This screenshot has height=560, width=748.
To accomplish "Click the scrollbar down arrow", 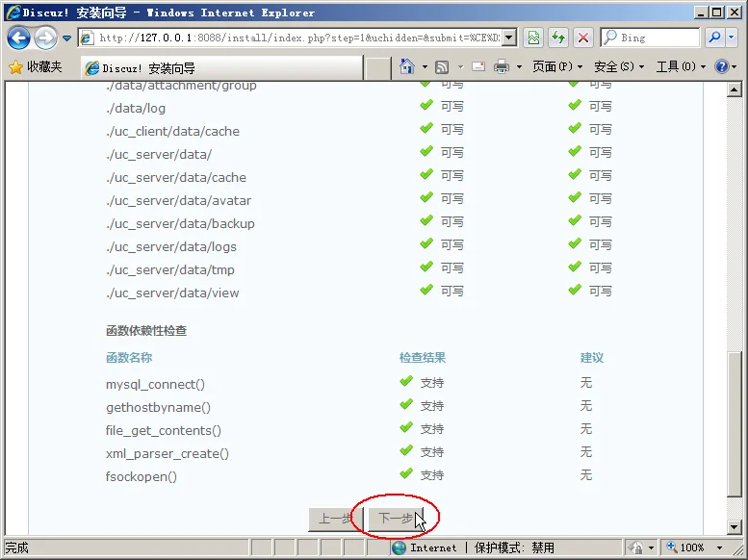I will coord(735,526).
